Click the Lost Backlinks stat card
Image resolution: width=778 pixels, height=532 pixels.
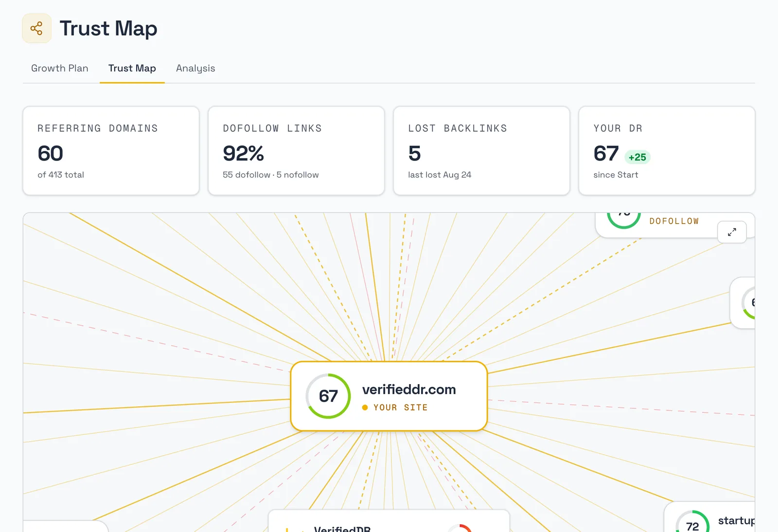coord(481,151)
